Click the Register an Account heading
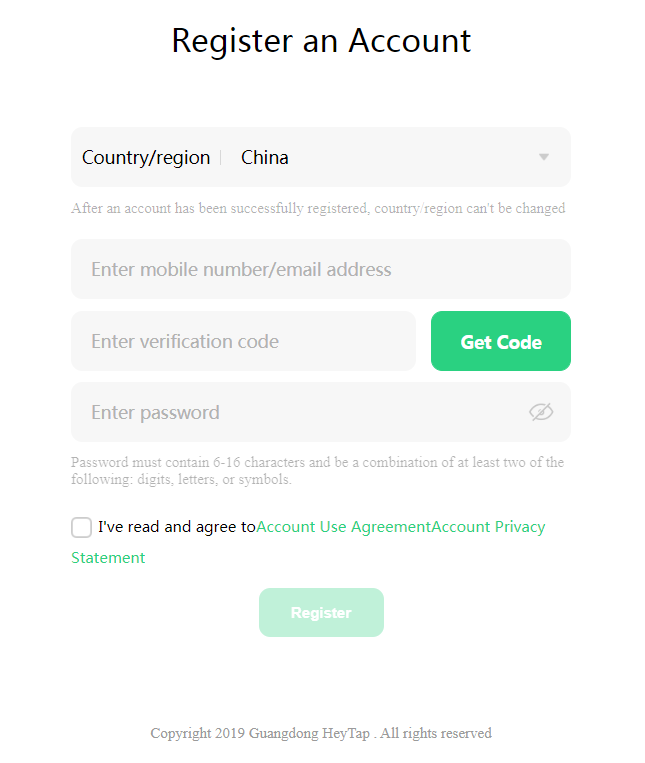Screen dimensions: 645x763 (321, 41)
